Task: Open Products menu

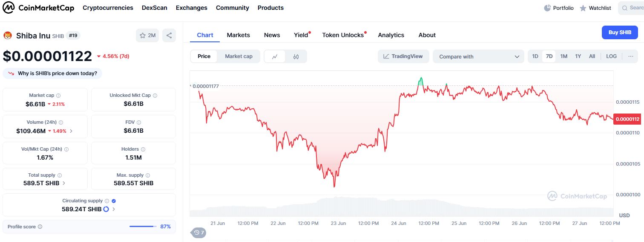Action: [270, 8]
